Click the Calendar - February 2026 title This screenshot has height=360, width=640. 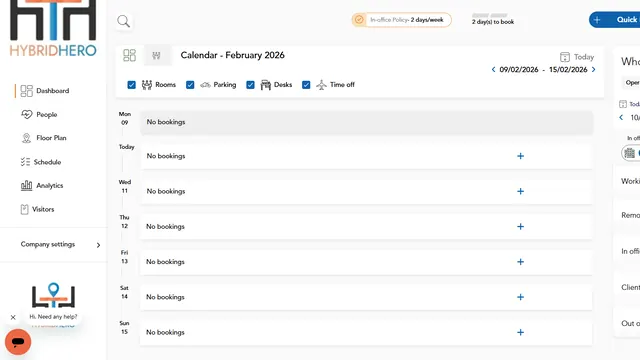tap(233, 55)
